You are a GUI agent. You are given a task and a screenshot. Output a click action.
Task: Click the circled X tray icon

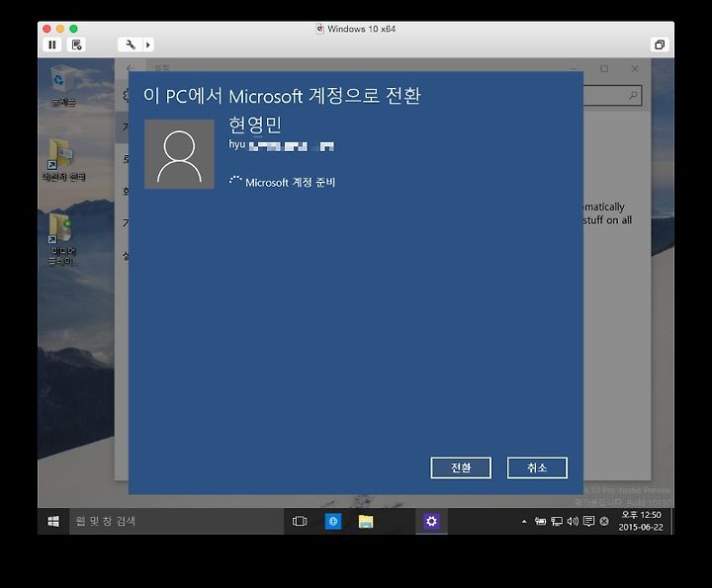tap(604, 522)
